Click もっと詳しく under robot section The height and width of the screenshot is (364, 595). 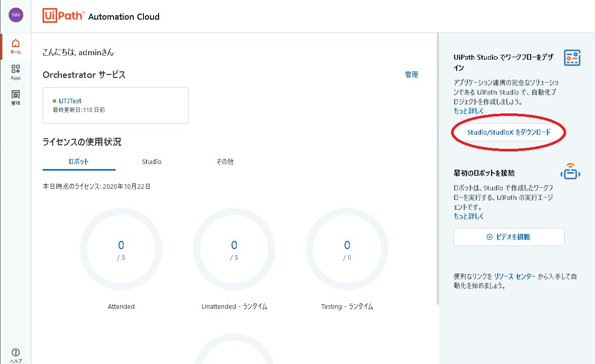(469, 216)
